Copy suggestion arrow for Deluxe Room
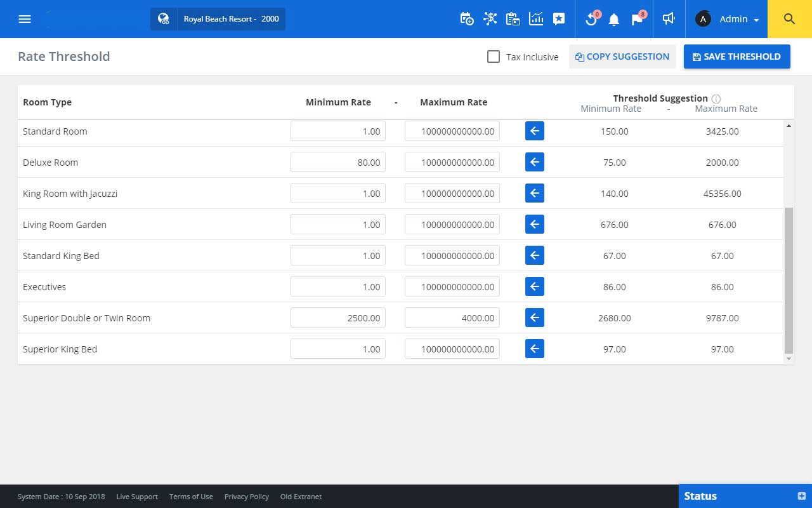Screen dimensions: 812x508 click(x=535, y=162)
